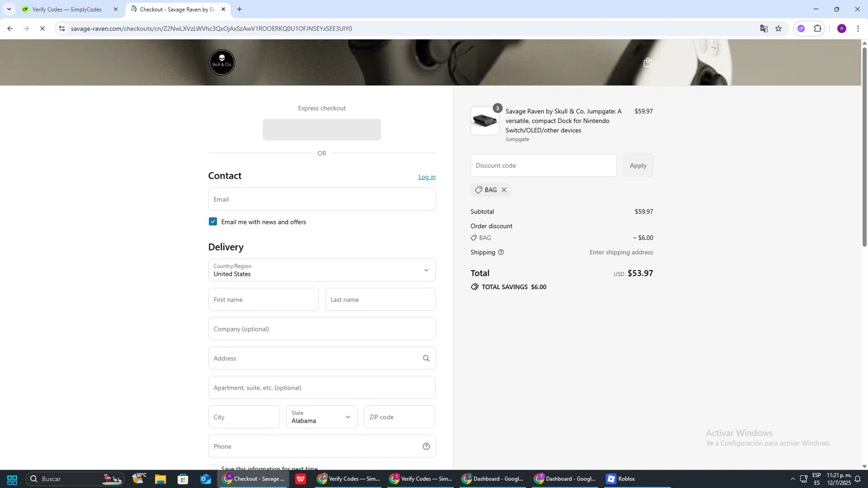Stop page loading button

(x=42, y=28)
